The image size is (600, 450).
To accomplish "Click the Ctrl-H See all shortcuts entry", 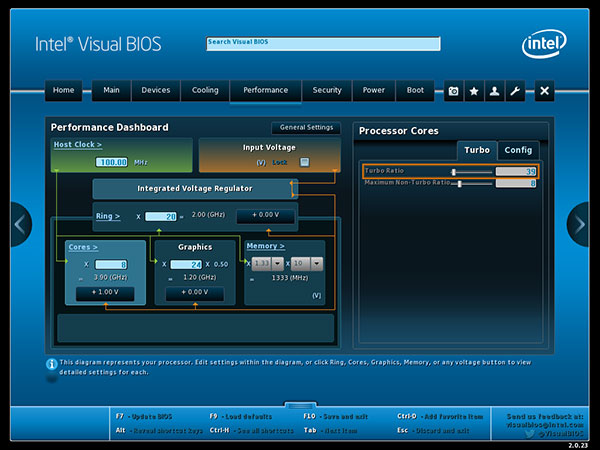I will (251, 430).
